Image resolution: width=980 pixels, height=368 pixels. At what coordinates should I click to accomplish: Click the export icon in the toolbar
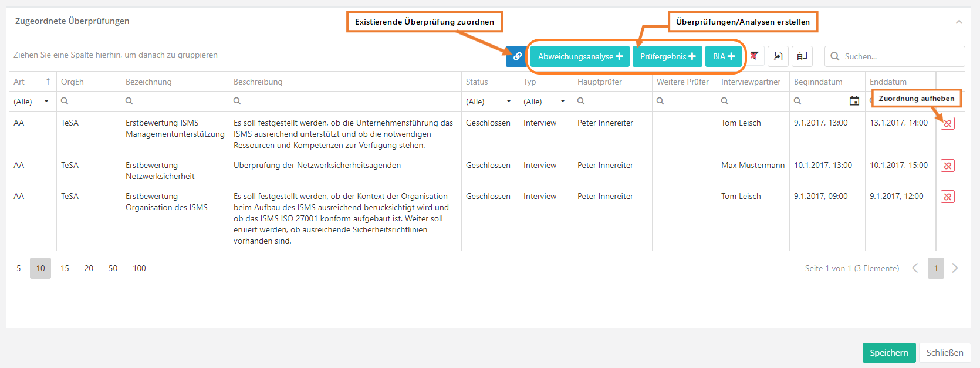point(778,56)
